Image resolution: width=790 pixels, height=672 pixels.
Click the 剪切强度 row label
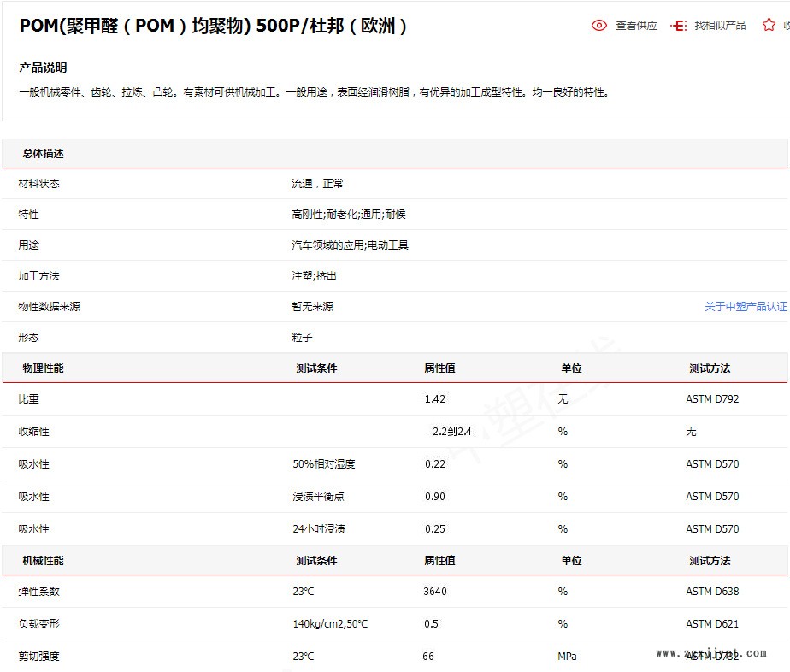(x=38, y=657)
